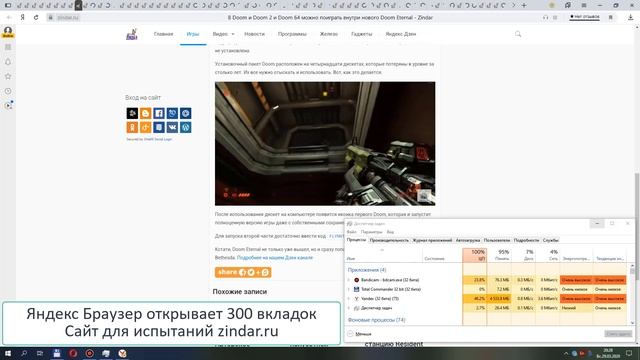Open Windows taskbar search
Viewport: 640px width, 360px height.
(24, 353)
